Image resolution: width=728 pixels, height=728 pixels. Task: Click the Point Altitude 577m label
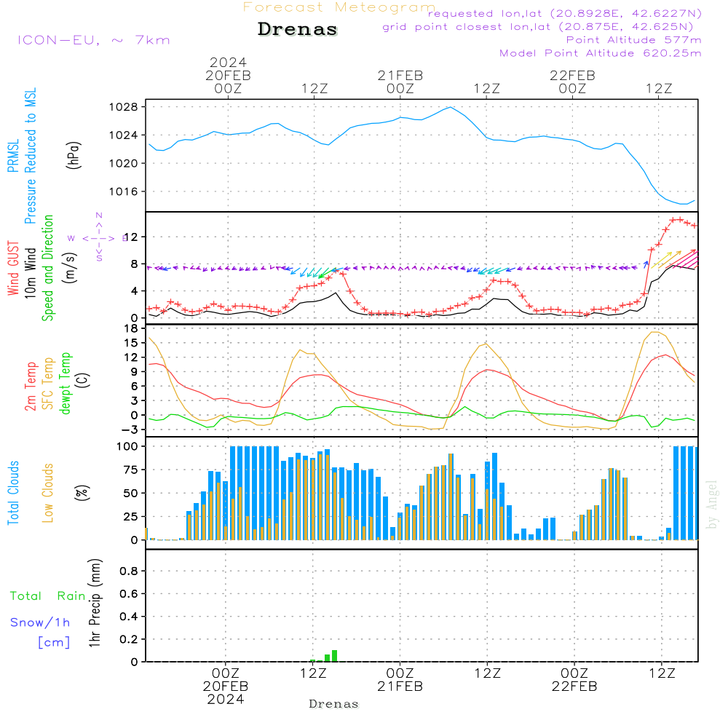click(x=633, y=40)
